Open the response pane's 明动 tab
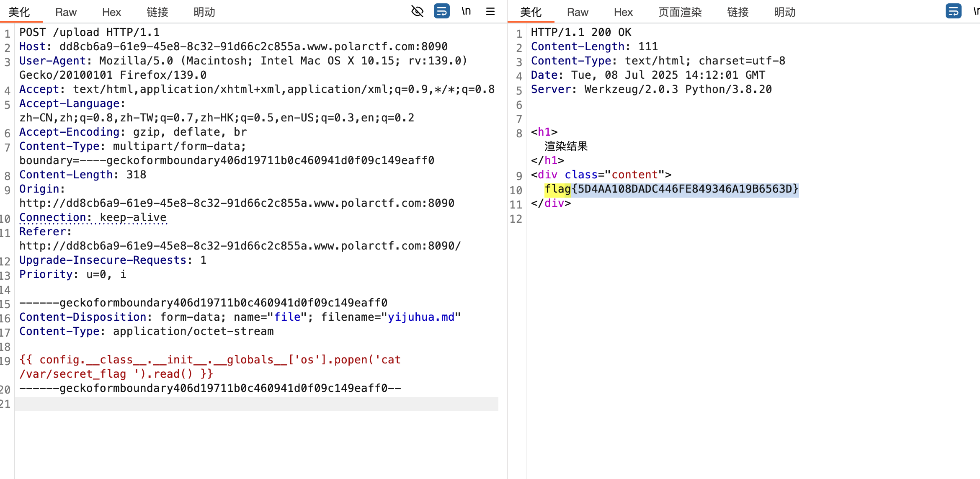Image resolution: width=980 pixels, height=479 pixels. point(784,12)
